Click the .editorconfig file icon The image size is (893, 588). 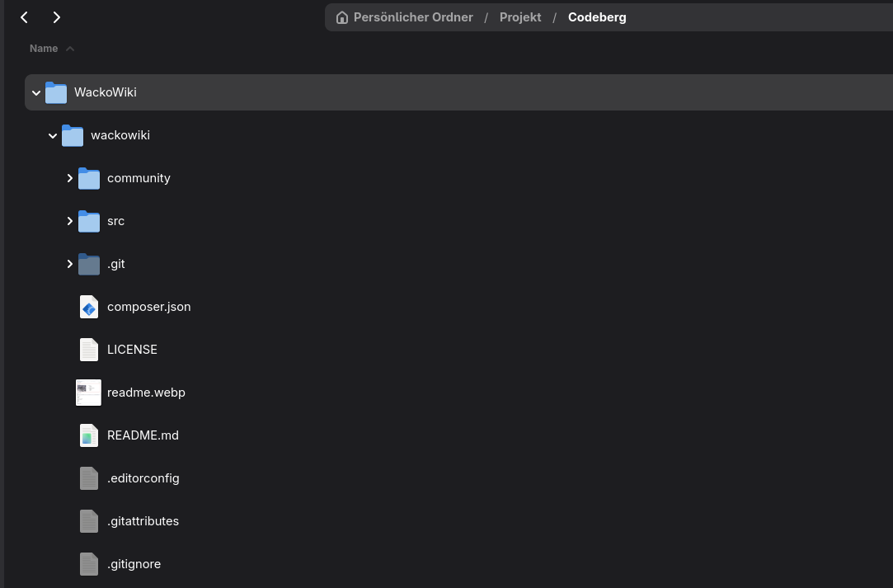coord(89,478)
